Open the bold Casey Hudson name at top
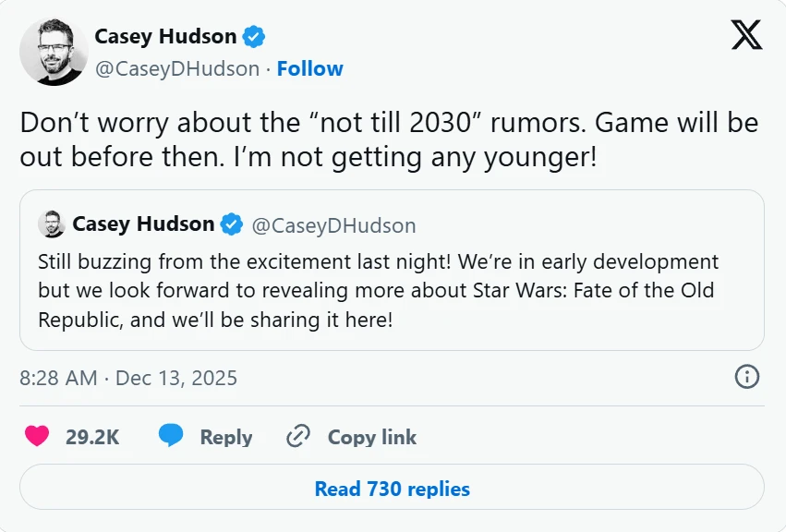The height and width of the screenshot is (532, 786). pyautogui.click(x=165, y=37)
